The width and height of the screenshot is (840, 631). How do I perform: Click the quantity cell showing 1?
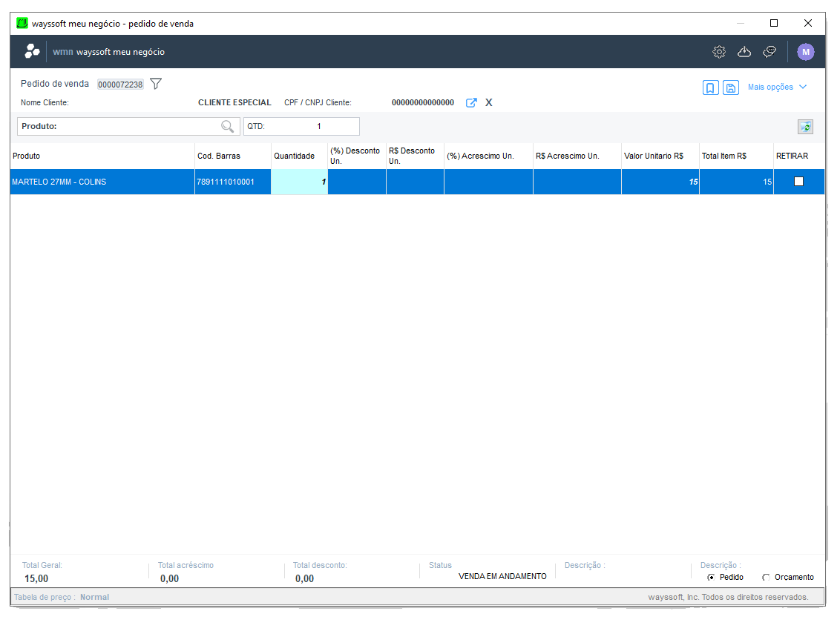pos(300,182)
